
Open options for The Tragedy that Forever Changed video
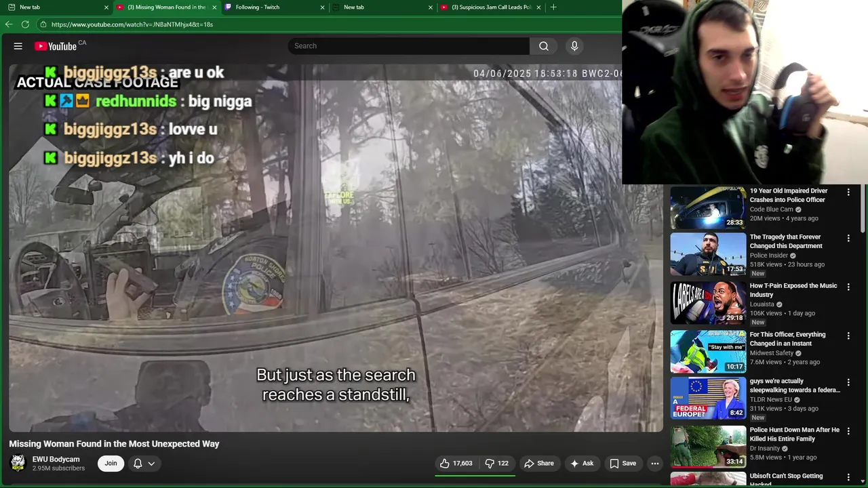pyautogui.click(x=848, y=239)
